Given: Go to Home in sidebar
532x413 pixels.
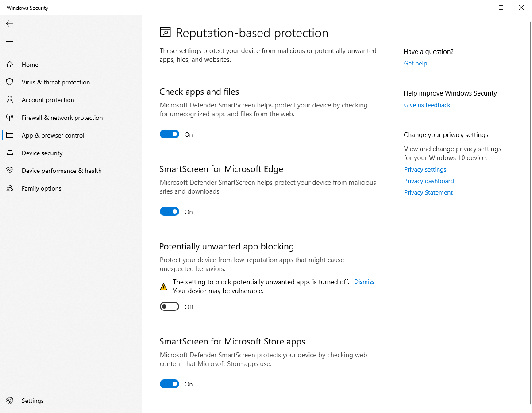Looking at the screenshot, I should tap(71, 65).
